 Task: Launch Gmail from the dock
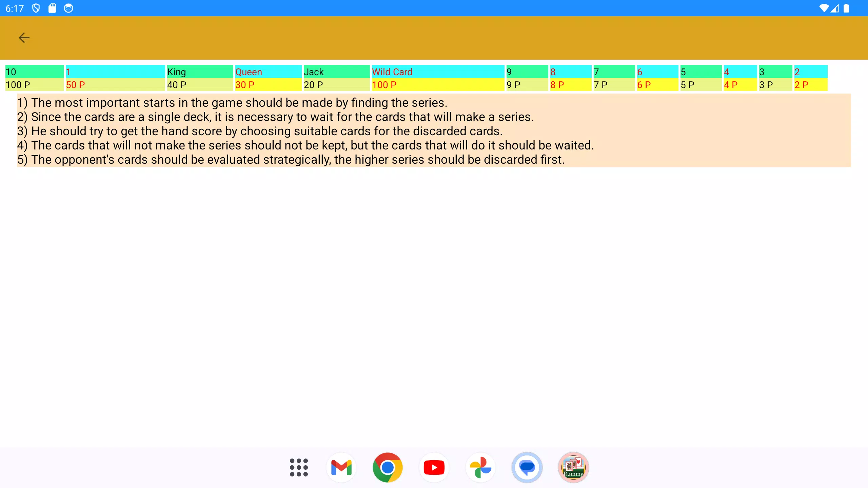[x=341, y=468]
